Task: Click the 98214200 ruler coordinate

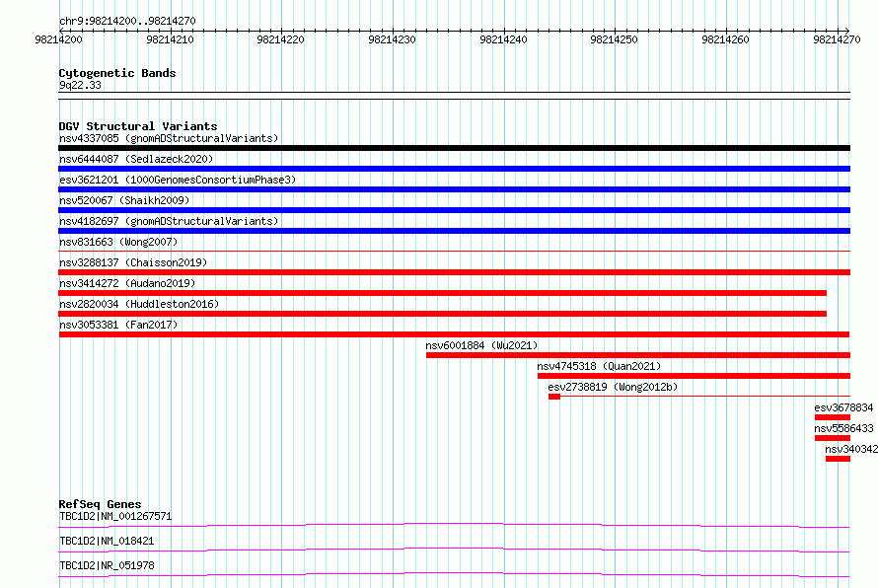Action: (x=58, y=39)
